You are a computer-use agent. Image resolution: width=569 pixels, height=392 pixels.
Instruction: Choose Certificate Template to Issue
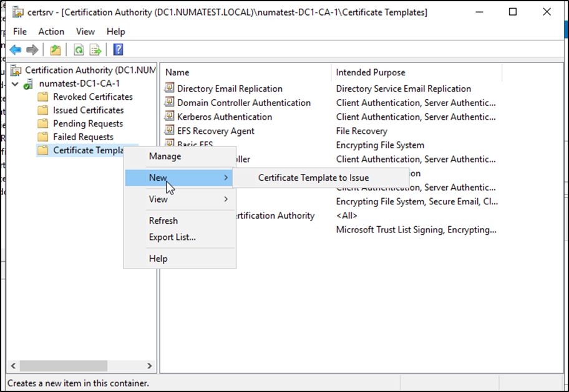[x=313, y=178]
